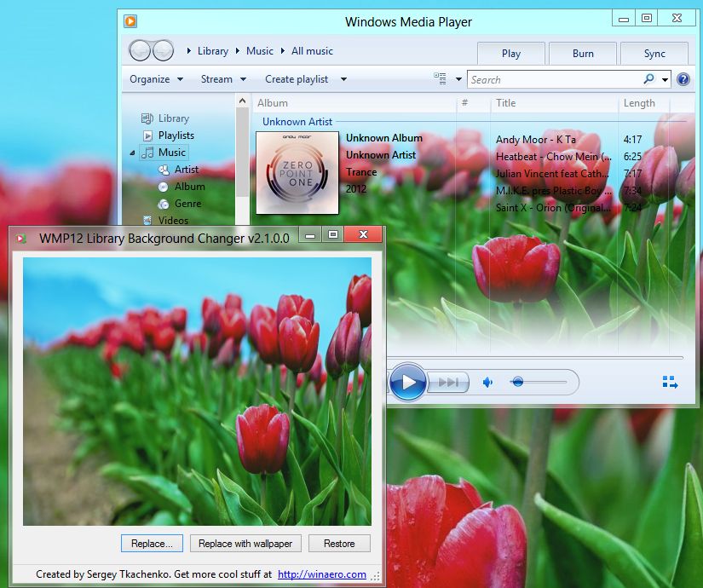Adjust the volume slider knob
Viewport: 703px width, 588px height.
[x=518, y=382]
